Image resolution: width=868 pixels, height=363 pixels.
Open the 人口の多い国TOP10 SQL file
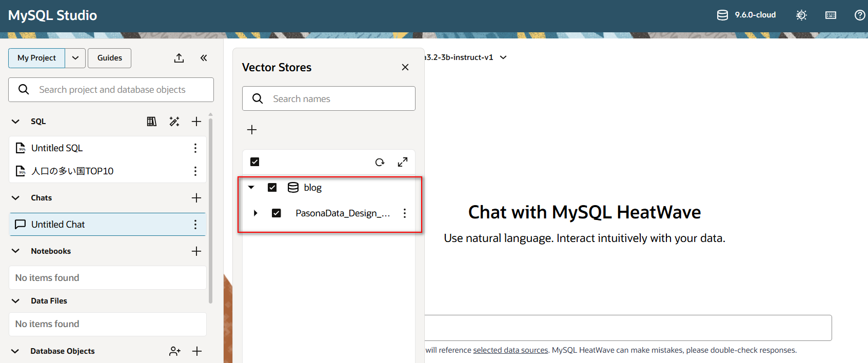[72, 171]
